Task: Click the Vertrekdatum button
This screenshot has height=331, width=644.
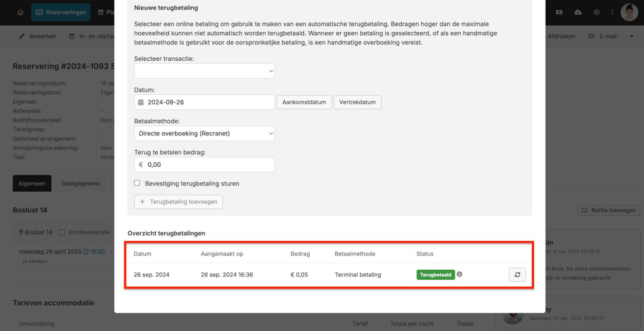Action: pos(357,102)
